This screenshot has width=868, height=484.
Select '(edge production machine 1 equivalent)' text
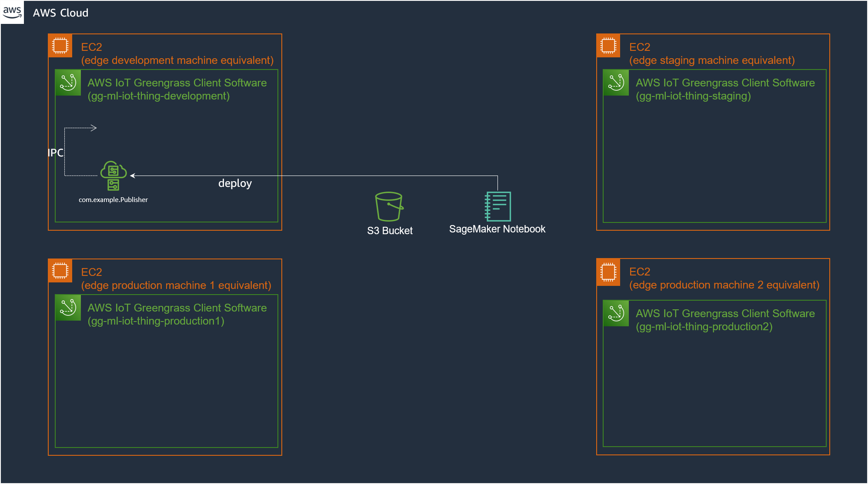pyautogui.click(x=176, y=285)
